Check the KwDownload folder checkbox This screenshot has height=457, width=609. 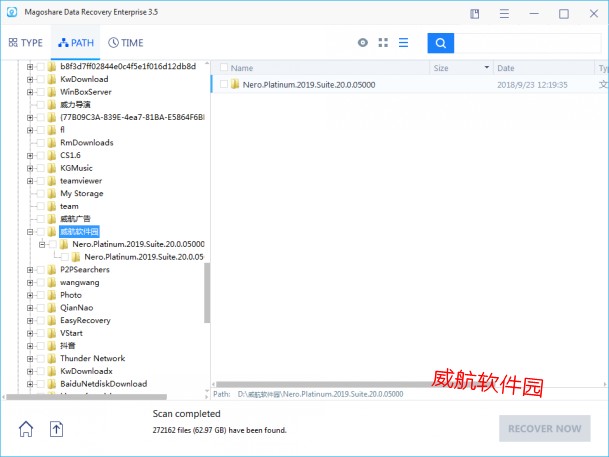[40, 80]
